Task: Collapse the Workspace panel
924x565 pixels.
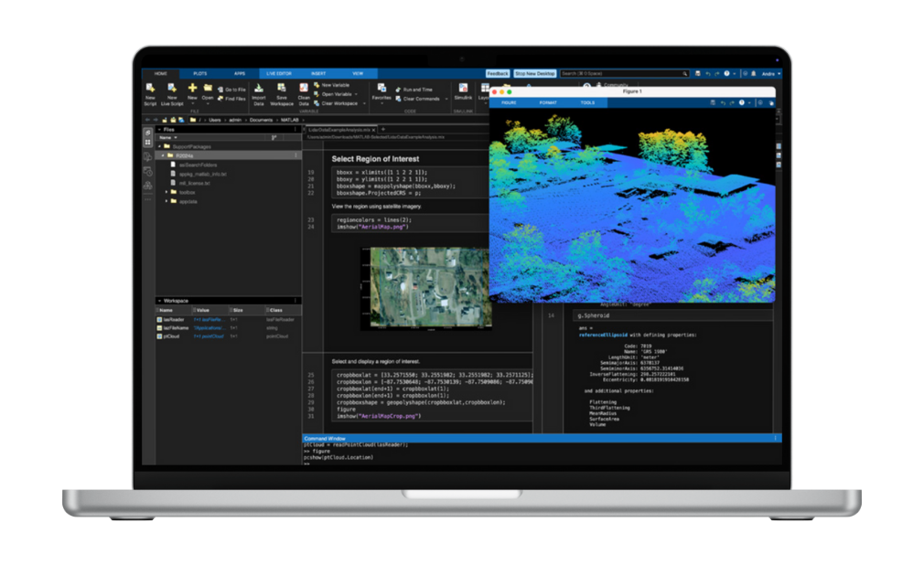Action: (159, 301)
